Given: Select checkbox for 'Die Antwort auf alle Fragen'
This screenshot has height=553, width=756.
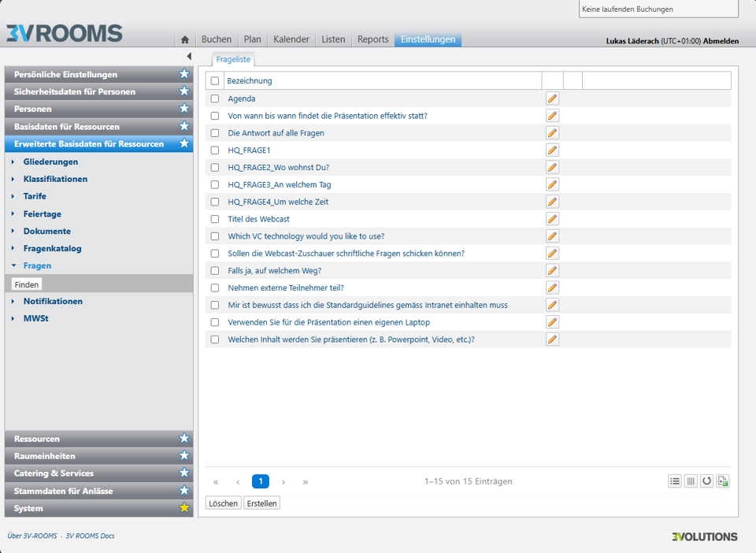Looking at the screenshot, I should point(215,133).
